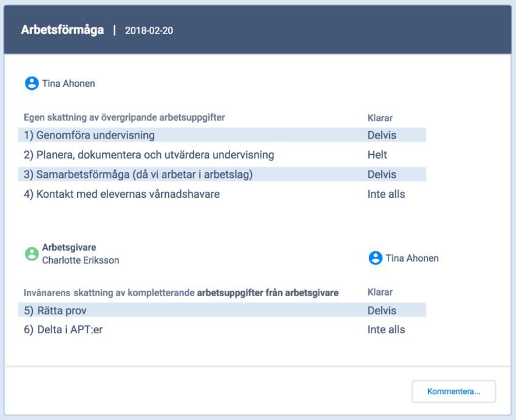Screen dimensions: 516x420
Task: Click the upper Klarar column header
Action: click(380, 118)
